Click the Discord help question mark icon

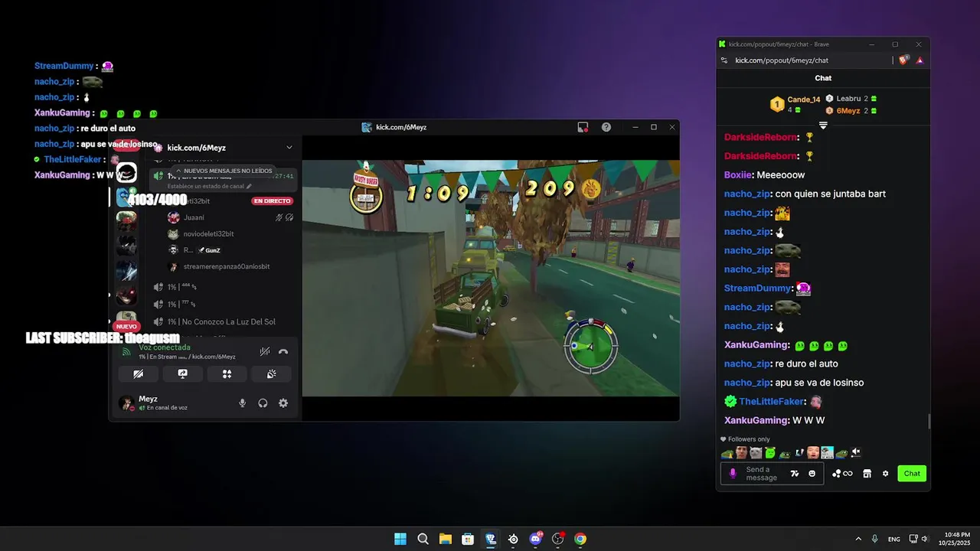point(606,127)
